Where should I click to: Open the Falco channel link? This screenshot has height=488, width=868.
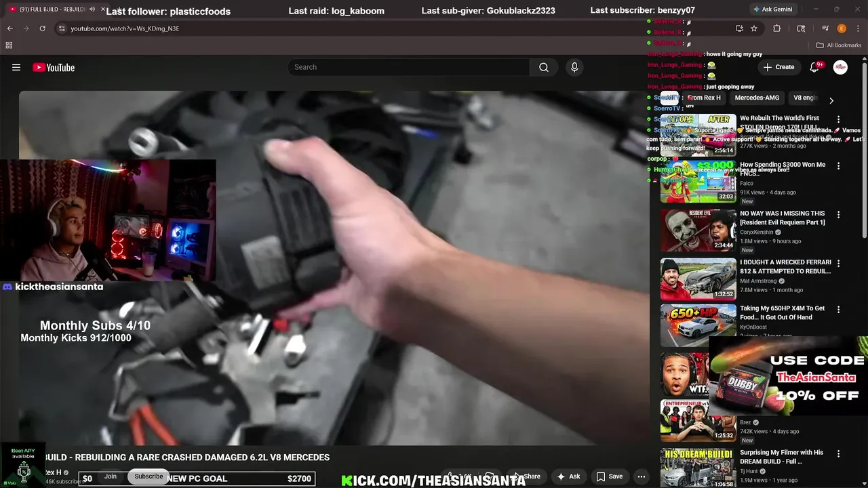tap(747, 184)
